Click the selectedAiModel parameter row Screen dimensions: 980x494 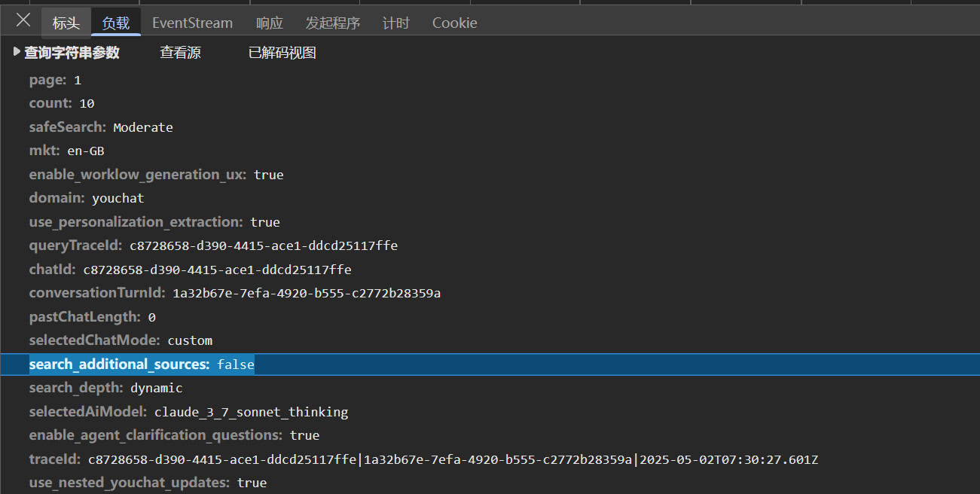188,412
